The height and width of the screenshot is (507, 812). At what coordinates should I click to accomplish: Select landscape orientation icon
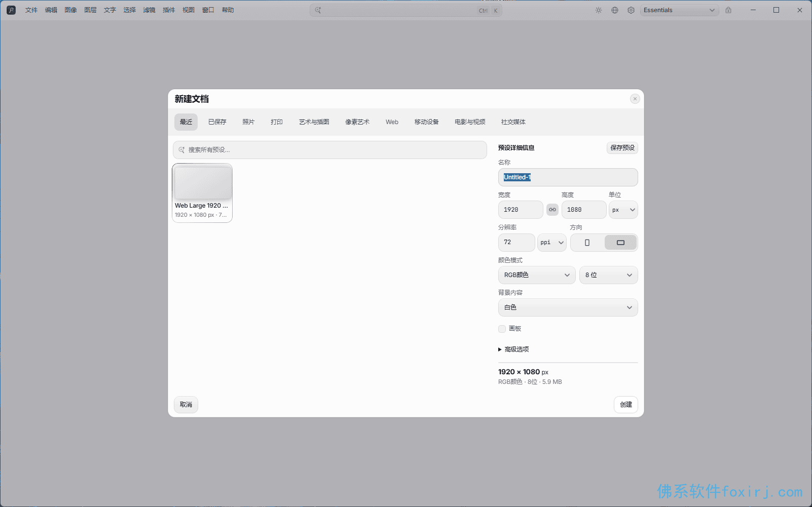coord(620,243)
